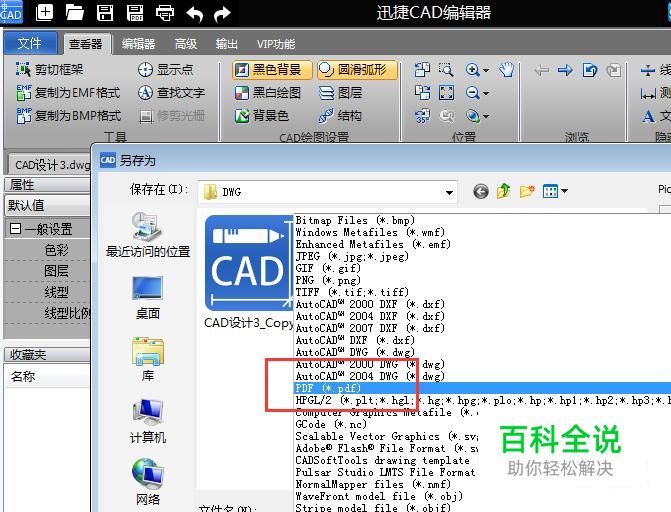This screenshot has width=671, height=512.
Task: Select the 图层 property row
Action: click(56, 271)
